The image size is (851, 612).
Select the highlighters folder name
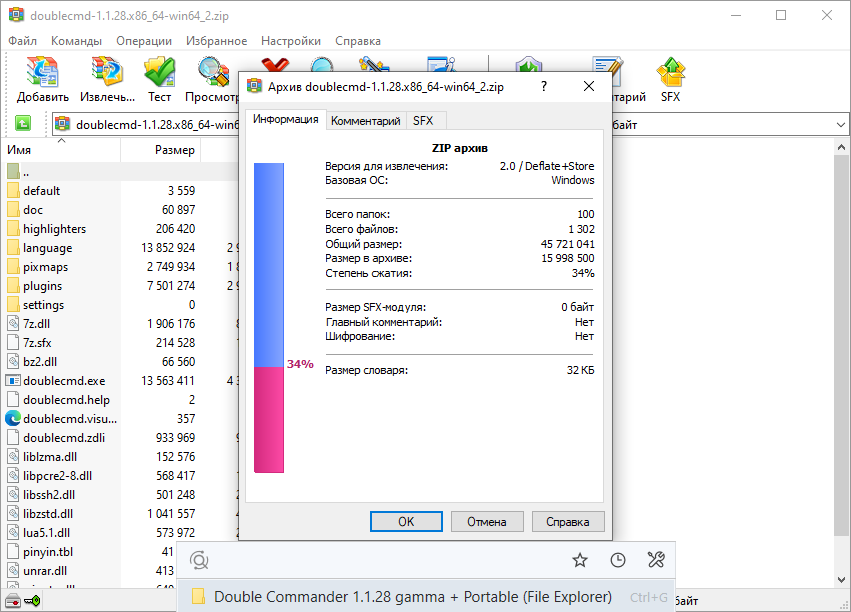point(54,228)
